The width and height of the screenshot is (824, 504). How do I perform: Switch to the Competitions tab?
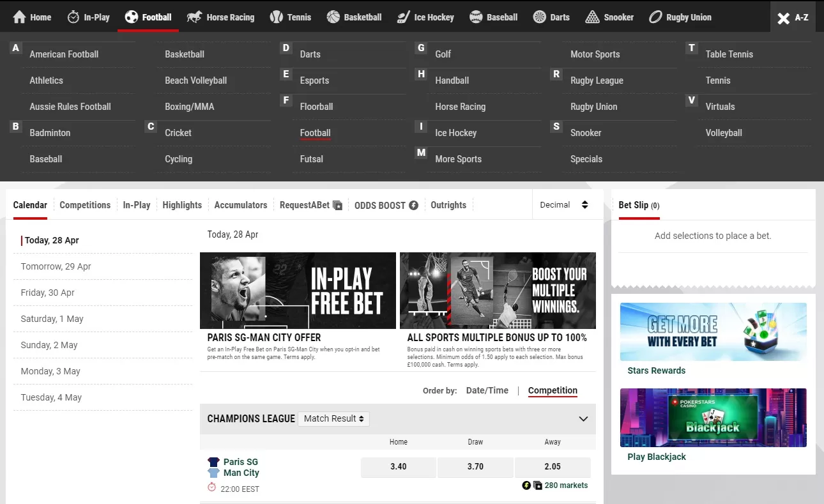tap(85, 205)
